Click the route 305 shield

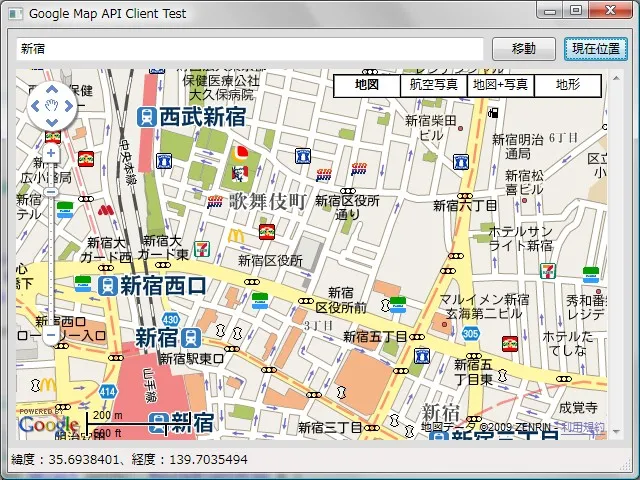pyautogui.click(x=470, y=334)
